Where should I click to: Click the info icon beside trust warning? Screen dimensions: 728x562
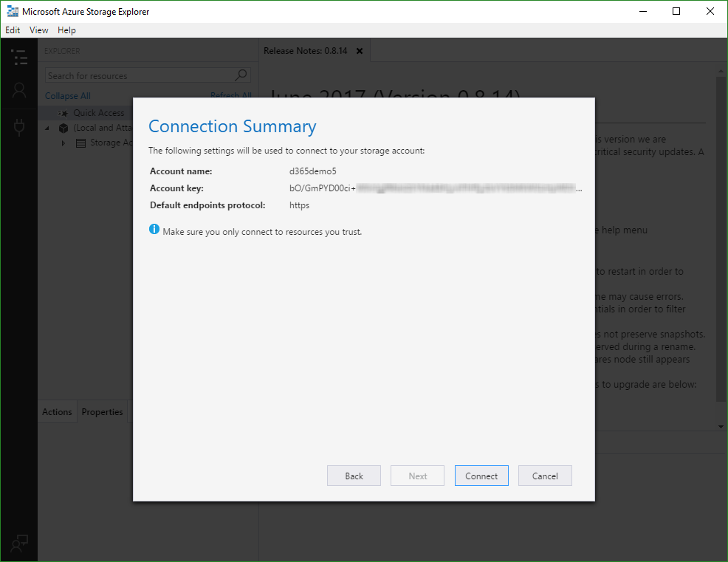[x=154, y=229]
